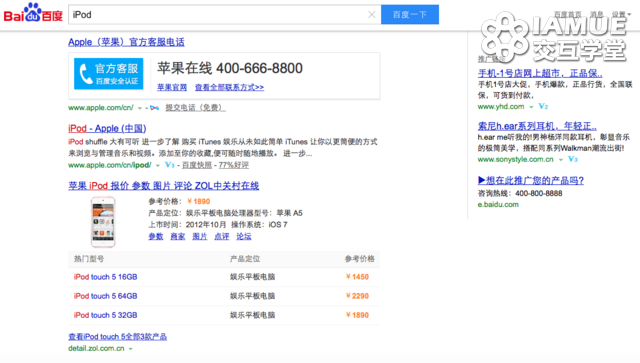Open the 商家 link under the iPod listing

(x=178, y=236)
